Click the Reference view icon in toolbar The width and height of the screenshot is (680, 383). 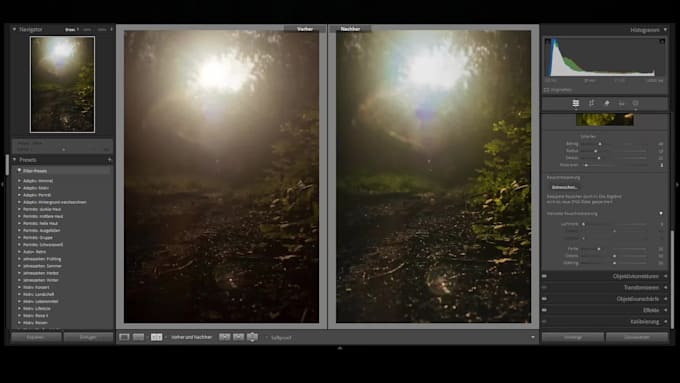(138, 337)
